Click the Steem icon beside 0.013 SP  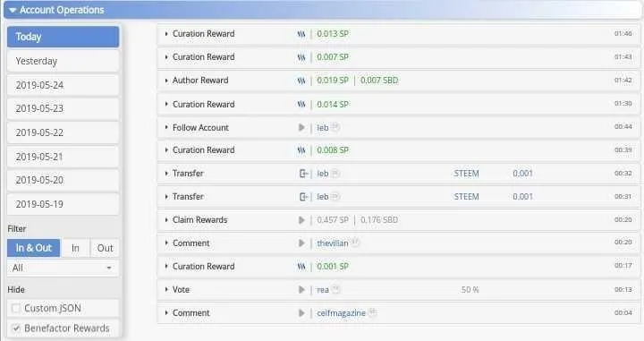coord(301,34)
